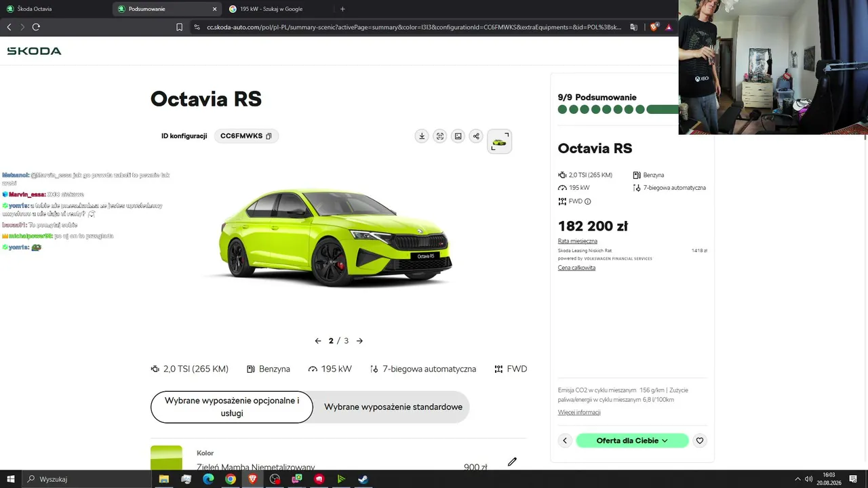Open the Windows notification center

pyautogui.click(x=853, y=479)
